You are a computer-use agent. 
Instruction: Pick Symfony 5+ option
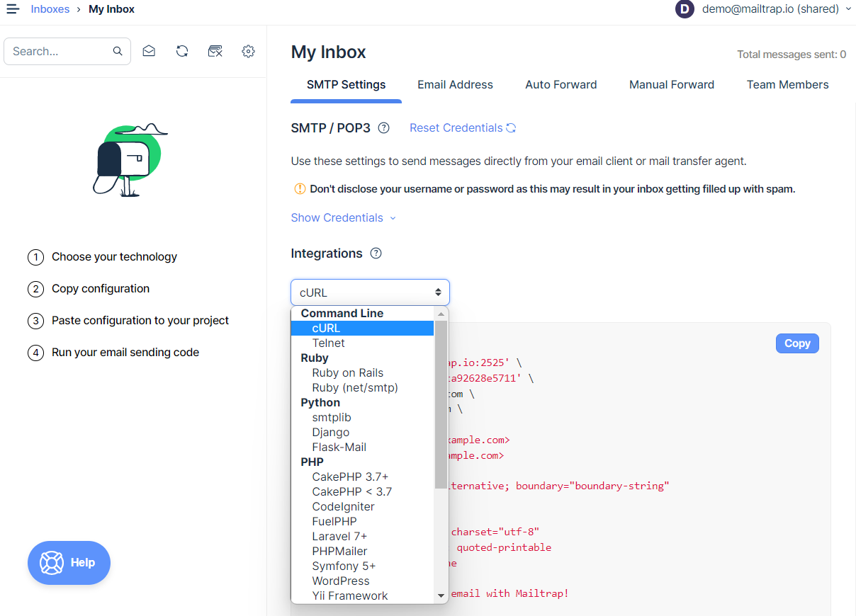363,566
